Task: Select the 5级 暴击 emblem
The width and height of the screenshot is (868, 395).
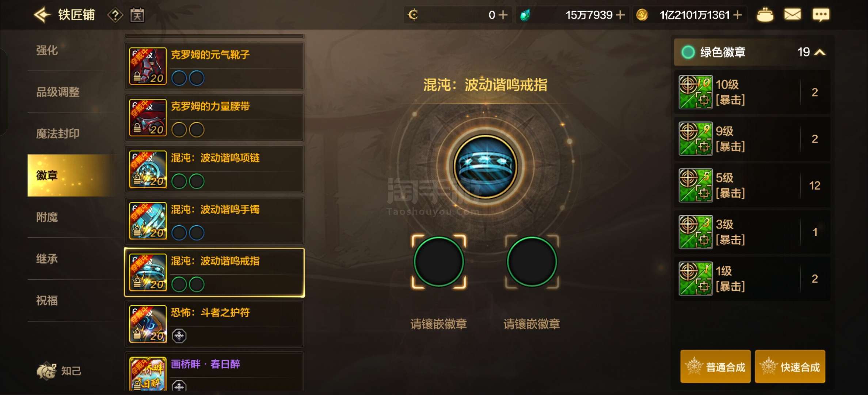Action: click(752, 185)
